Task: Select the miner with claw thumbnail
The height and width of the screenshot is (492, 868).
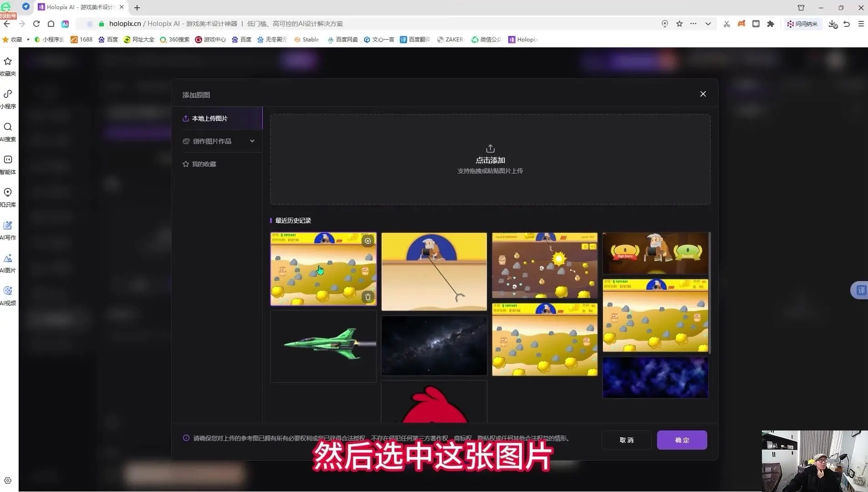Action: pyautogui.click(x=434, y=272)
